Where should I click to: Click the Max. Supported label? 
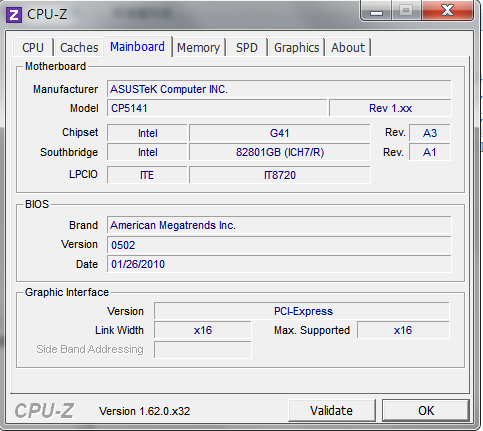(x=312, y=330)
